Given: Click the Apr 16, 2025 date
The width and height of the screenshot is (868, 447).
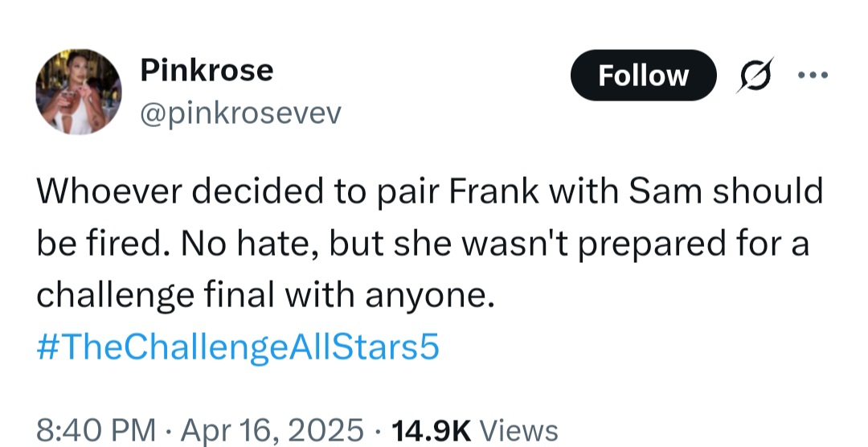Looking at the screenshot, I should coord(272,429).
